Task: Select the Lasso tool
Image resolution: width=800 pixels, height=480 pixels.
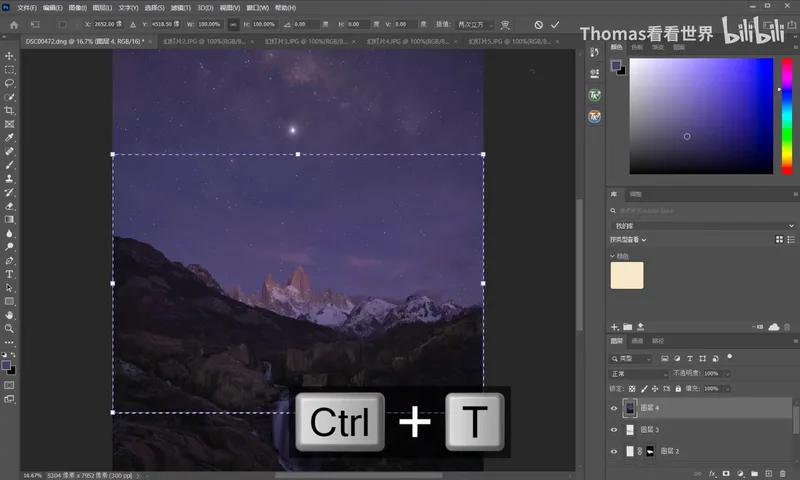Action: tap(9, 83)
